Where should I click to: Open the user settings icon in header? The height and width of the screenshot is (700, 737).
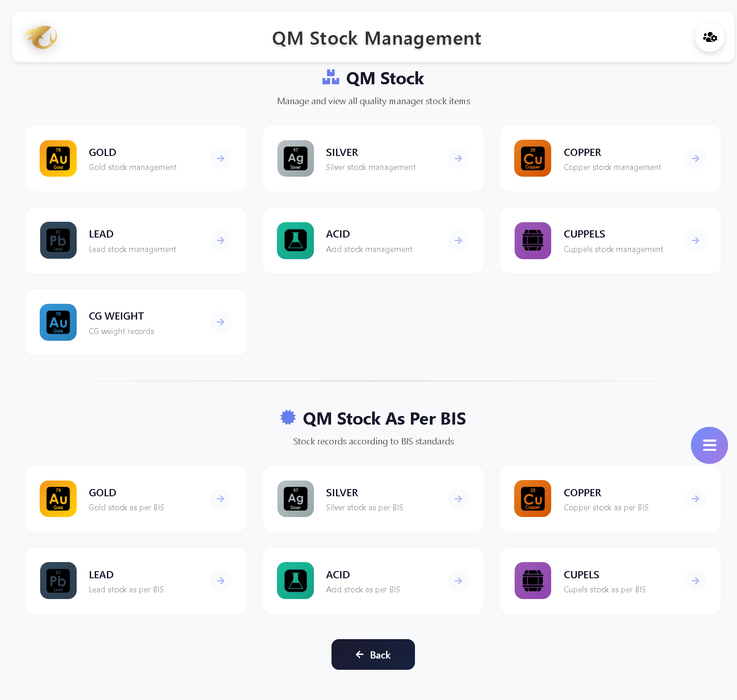[x=709, y=37]
